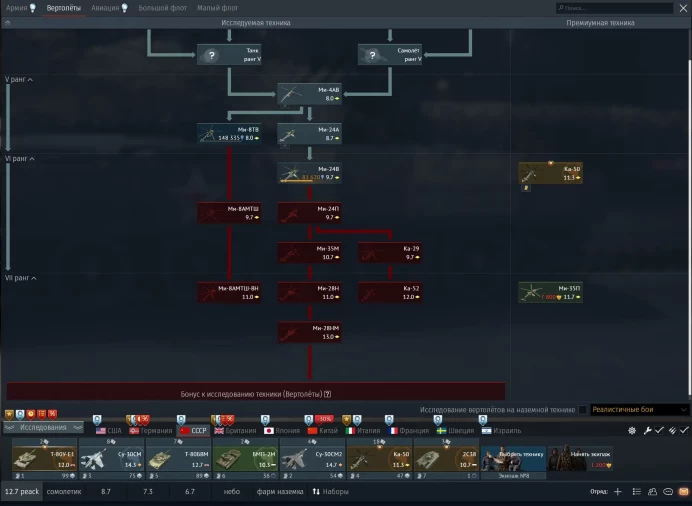Select the premium Ка-50 in the tree
Screen dimensions: 692x506
point(550,173)
